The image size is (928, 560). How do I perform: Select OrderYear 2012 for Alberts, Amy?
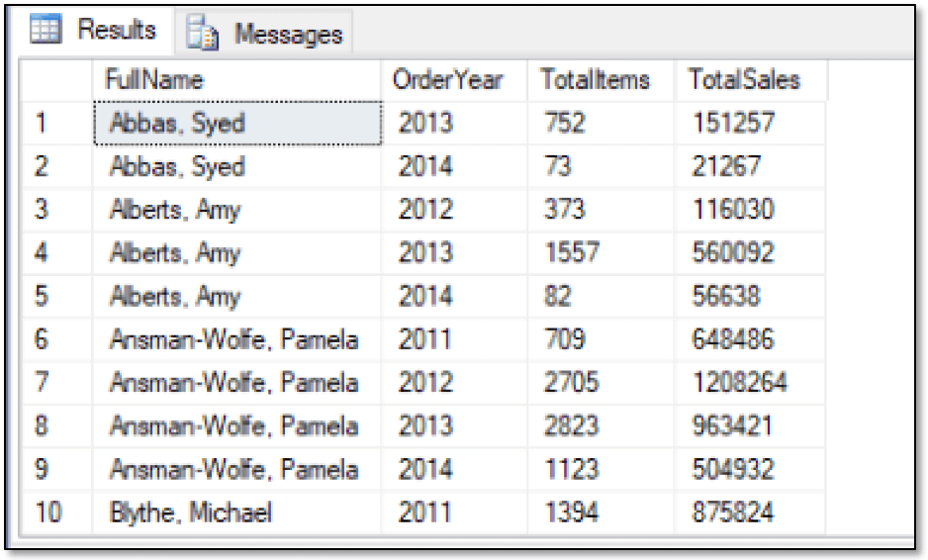(454, 210)
